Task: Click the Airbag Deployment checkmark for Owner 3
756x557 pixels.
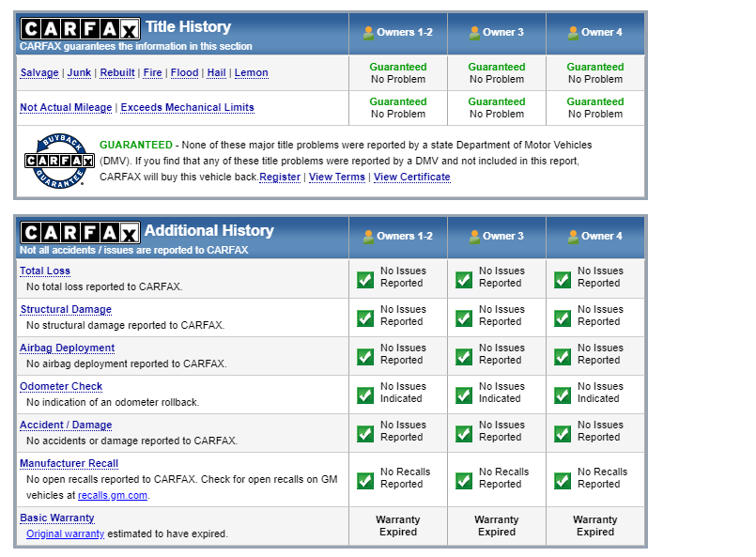Action: coord(464,357)
